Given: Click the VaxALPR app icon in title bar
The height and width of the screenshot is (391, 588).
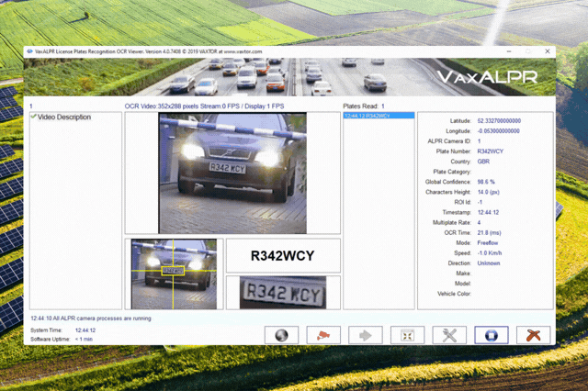Looking at the screenshot, I should coord(30,51).
